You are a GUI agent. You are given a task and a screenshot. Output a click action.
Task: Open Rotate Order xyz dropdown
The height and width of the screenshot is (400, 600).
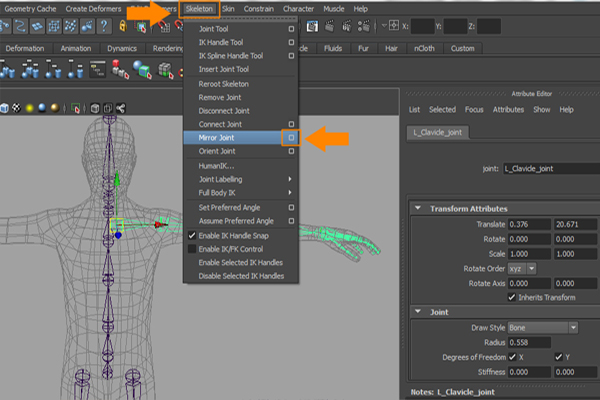522,269
